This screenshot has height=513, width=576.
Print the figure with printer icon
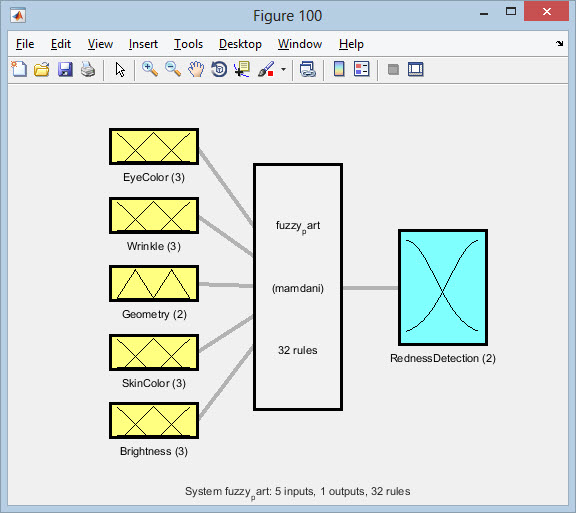point(88,69)
